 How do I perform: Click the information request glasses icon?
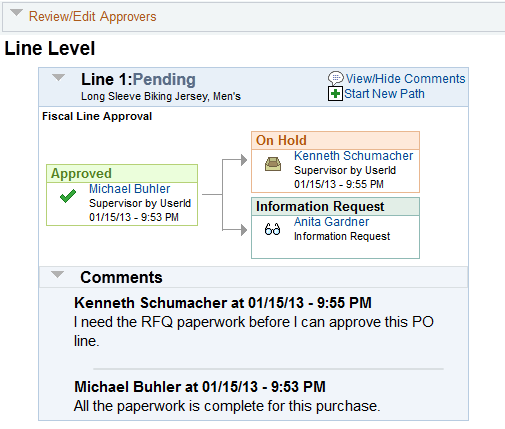[x=272, y=229]
